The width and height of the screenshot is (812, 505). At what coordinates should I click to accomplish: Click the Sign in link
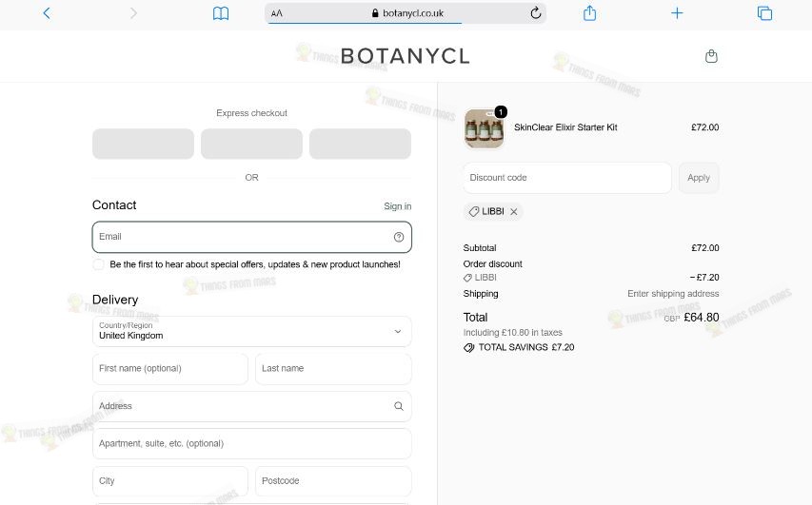[x=398, y=206]
